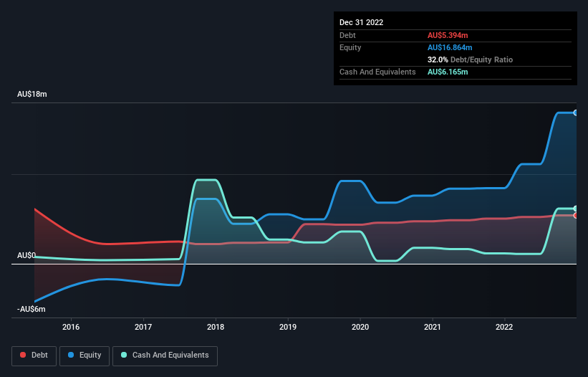This screenshot has height=377, width=588.
Task: Click the blue Equity legend dot
Action: [x=70, y=355]
